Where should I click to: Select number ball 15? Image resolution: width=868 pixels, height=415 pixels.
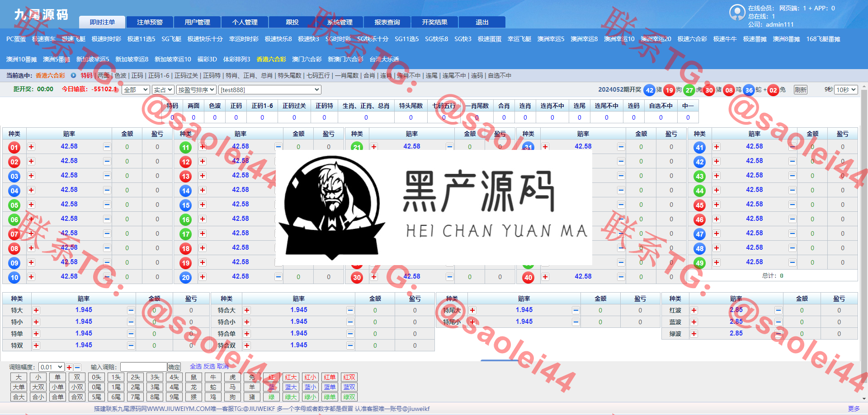pyautogui.click(x=186, y=205)
